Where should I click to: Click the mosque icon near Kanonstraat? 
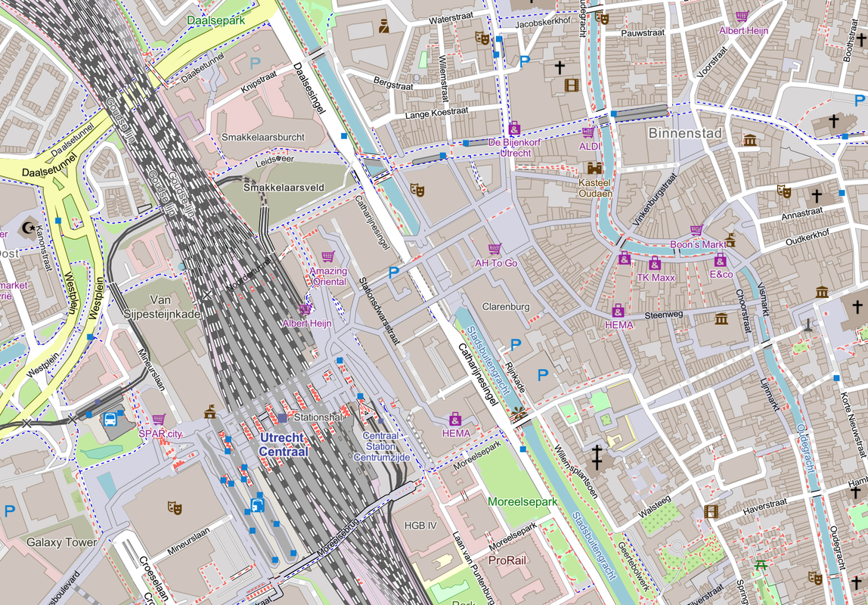click(29, 228)
